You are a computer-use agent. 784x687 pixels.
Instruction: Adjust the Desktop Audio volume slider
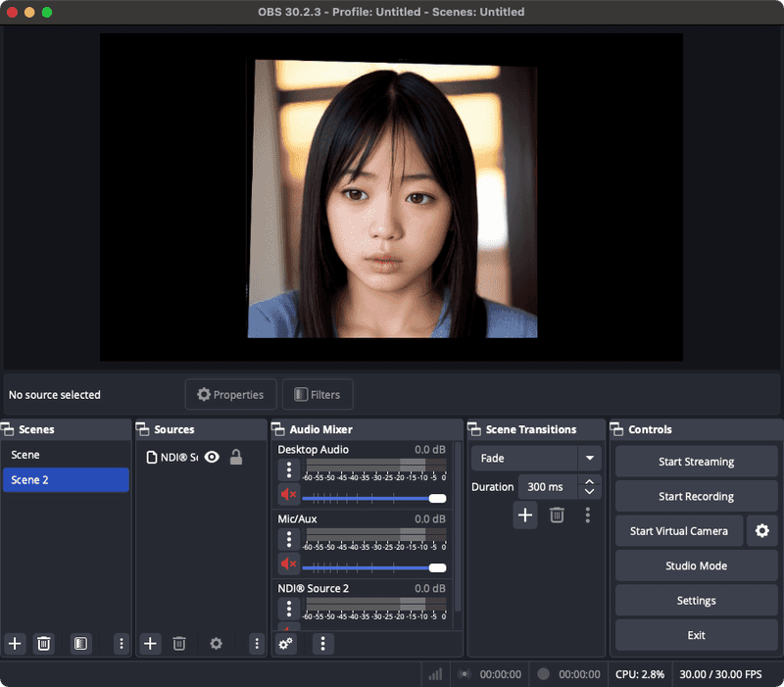click(x=374, y=498)
